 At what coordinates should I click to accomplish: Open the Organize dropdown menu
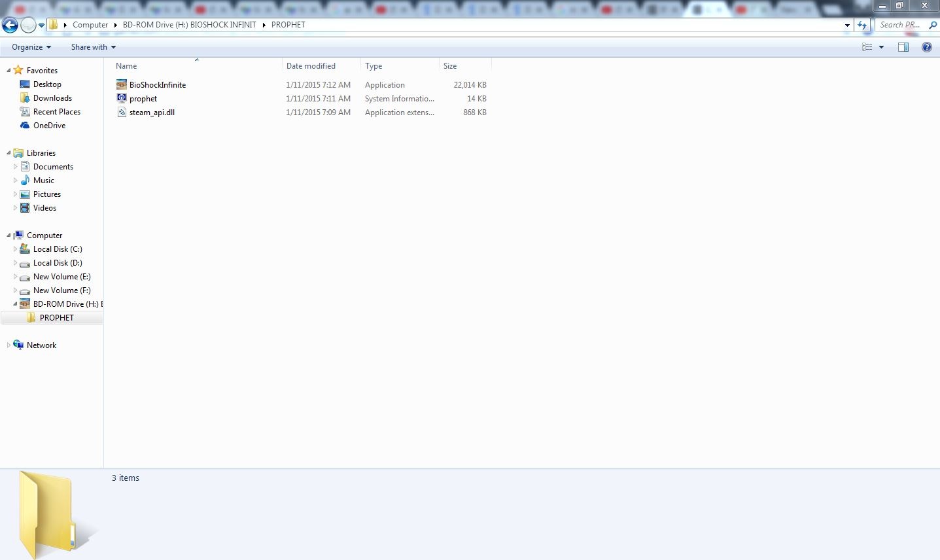31,47
